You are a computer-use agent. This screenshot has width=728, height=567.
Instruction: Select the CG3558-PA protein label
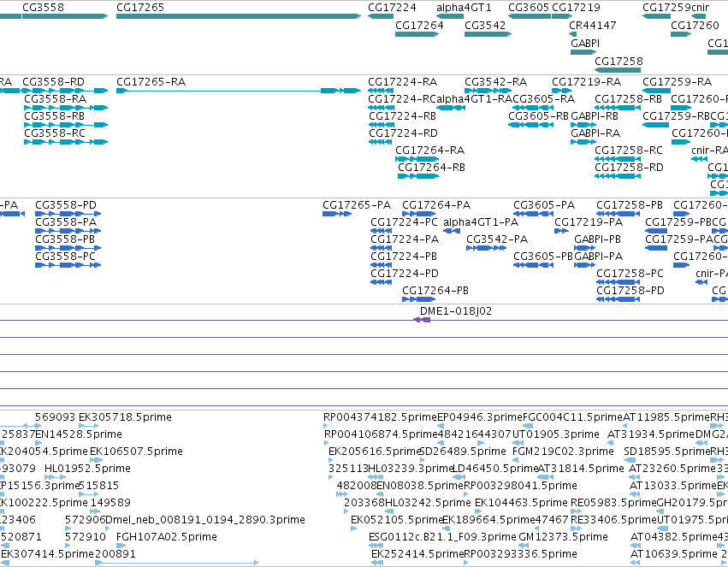point(66,222)
